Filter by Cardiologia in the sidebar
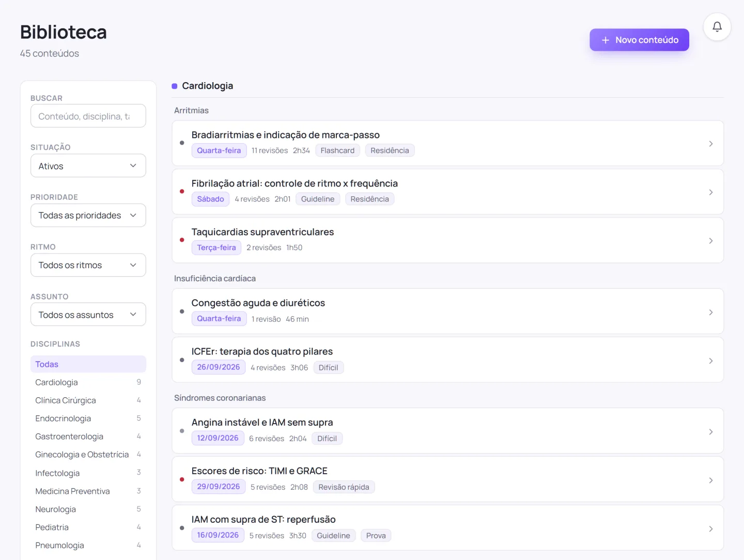The height and width of the screenshot is (560, 744). click(x=88, y=382)
